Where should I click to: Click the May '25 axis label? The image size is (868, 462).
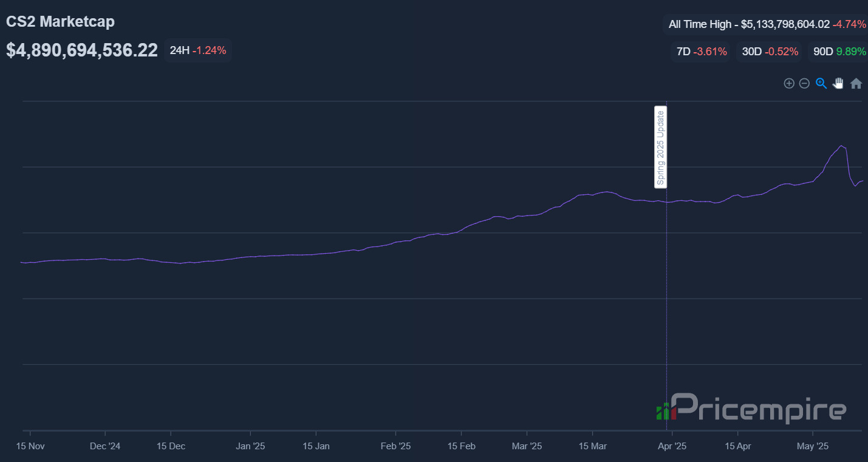tap(812, 446)
